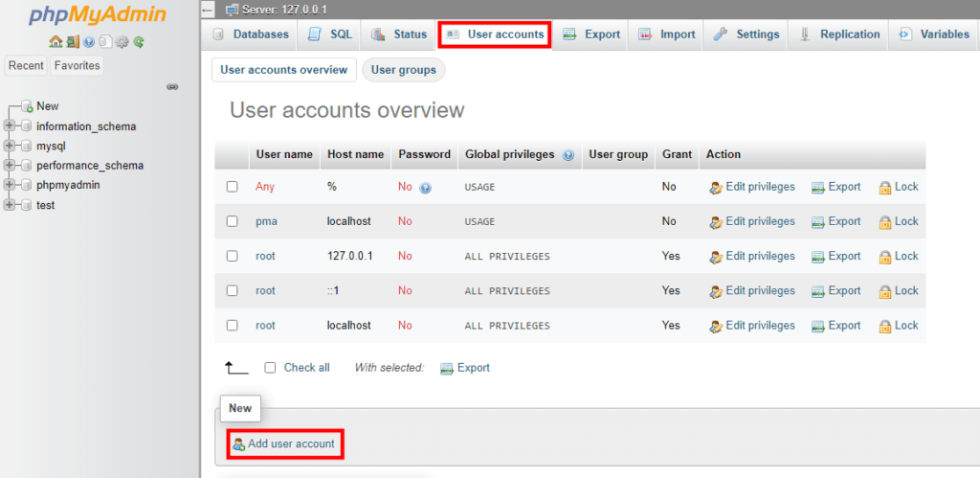The width and height of the screenshot is (980, 478).
Task: Click the test database cylinder icon
Action: 26,205
